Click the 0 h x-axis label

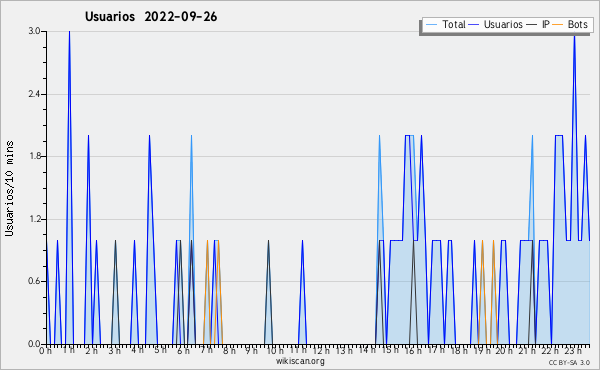click(45, 350)
